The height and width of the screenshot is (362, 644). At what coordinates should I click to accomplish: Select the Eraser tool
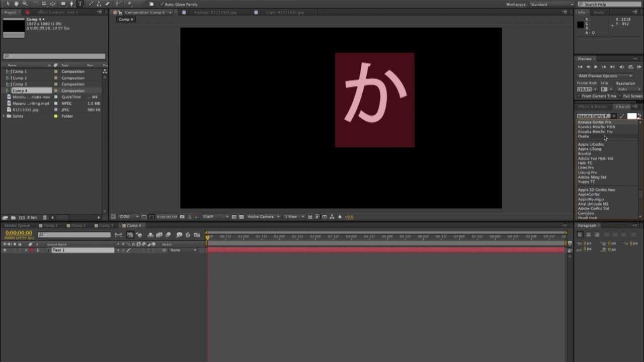(x=107, y=4)
